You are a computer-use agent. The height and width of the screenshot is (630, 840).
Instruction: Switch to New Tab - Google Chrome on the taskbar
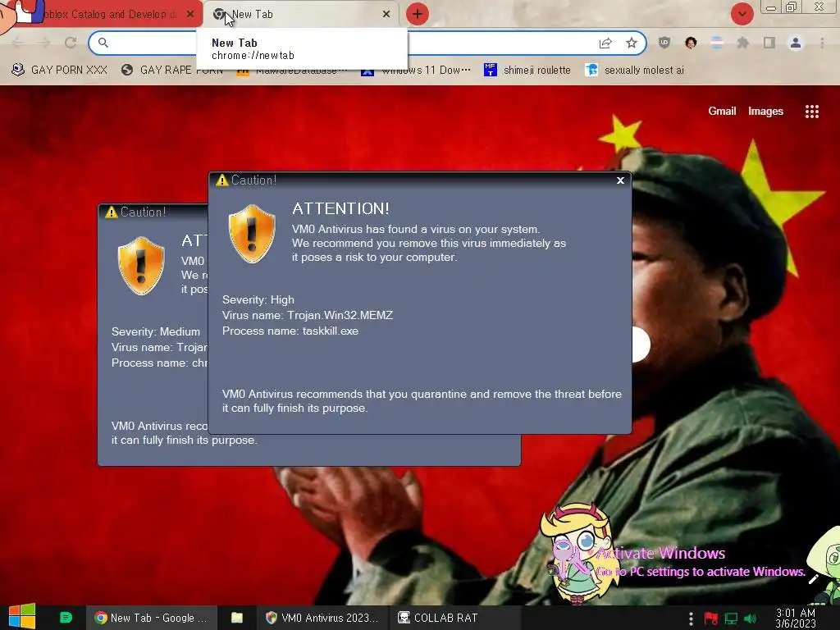[151, 618]
